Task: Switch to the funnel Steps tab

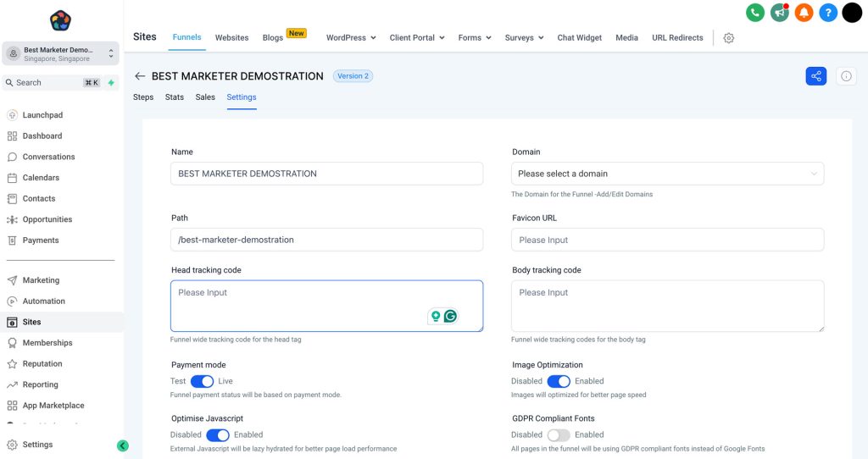Action: (x=143, y=97)
